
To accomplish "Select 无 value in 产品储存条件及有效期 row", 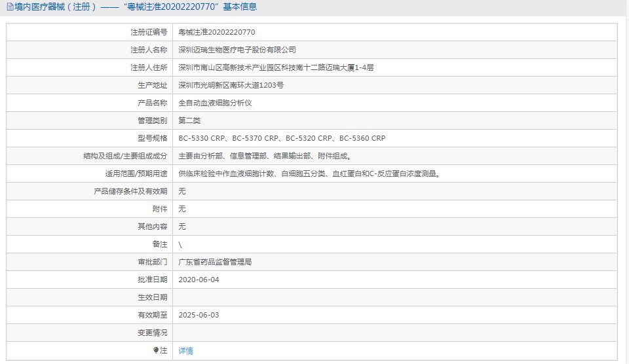I will click(182, 191).
